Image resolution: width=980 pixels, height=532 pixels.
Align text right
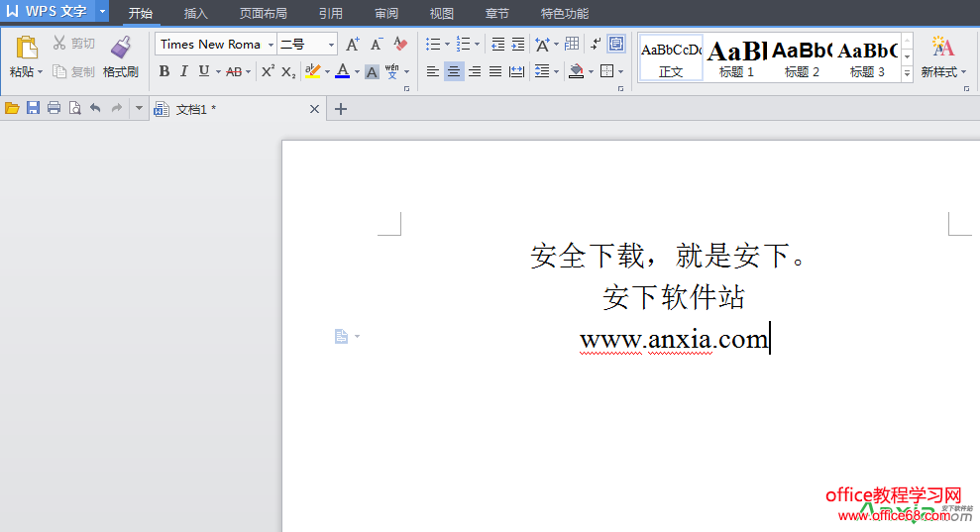pos(475,71)
